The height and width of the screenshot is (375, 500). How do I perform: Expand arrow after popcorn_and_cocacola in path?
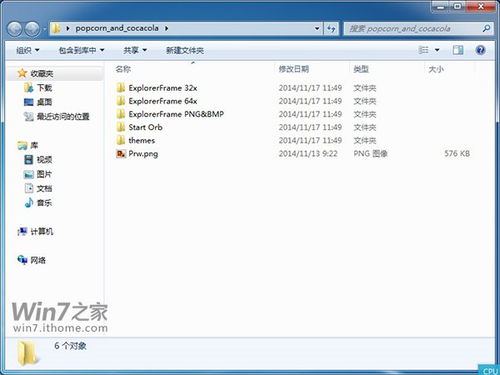point(166,28)
